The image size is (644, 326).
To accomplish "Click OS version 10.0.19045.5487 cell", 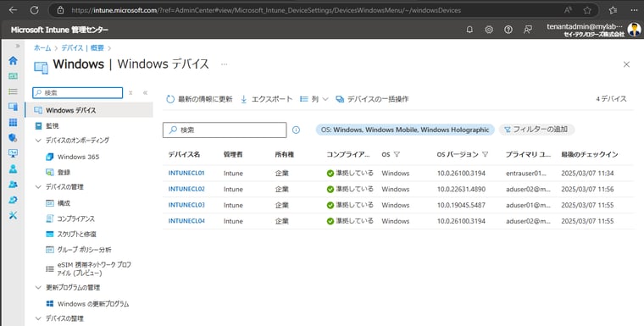I will 461,205.
